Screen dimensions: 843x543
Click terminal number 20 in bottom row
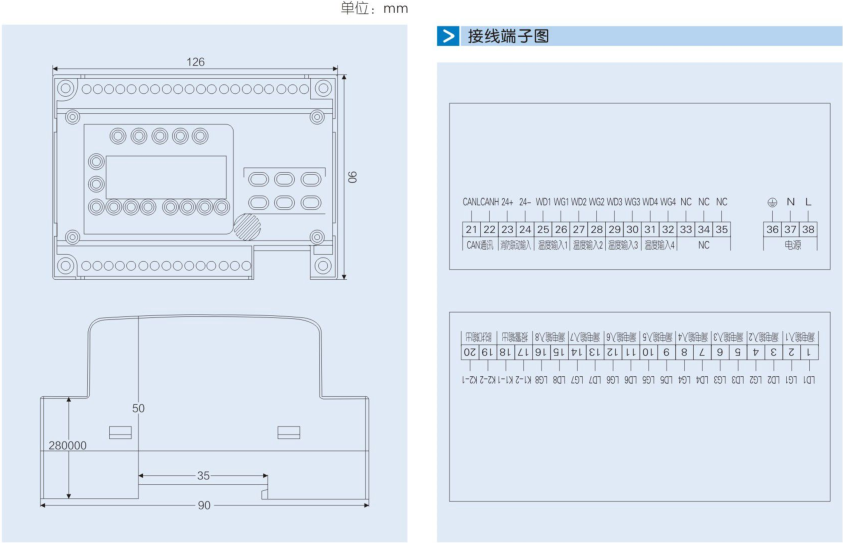tap(469, 351)
